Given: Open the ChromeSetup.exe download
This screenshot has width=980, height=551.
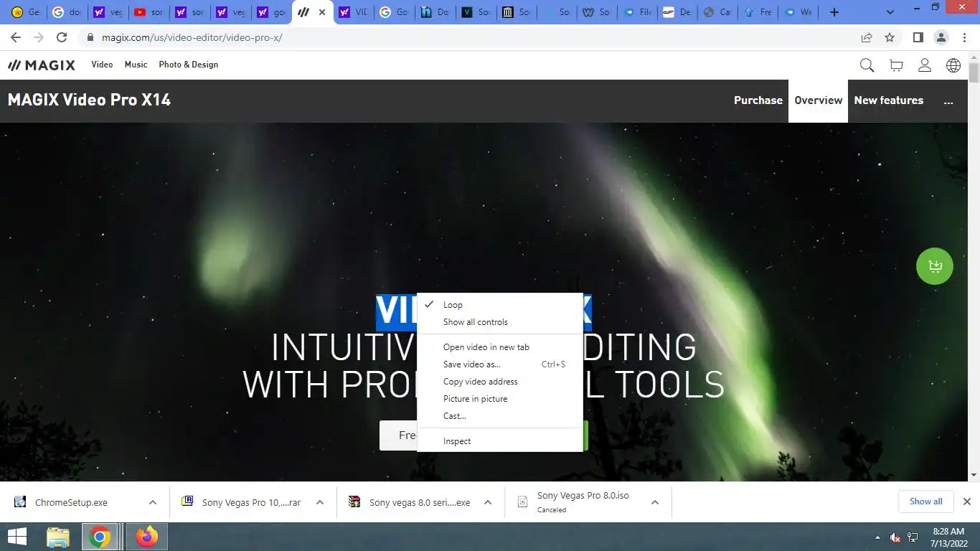Looking at the screenshot, I should tap(71, 502).
